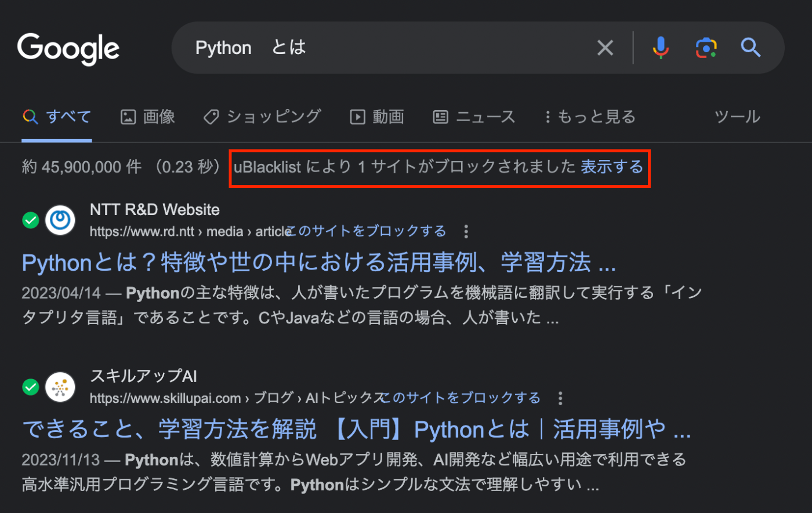The height and width of the screenshot is (513, 812).
Task: Click the uBlacklist blocked-sites message text
Action: pyautogui.click(x=405, y=167)
